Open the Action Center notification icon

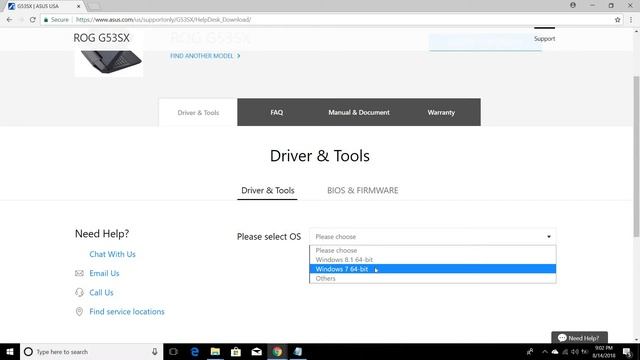click(628, 352)
